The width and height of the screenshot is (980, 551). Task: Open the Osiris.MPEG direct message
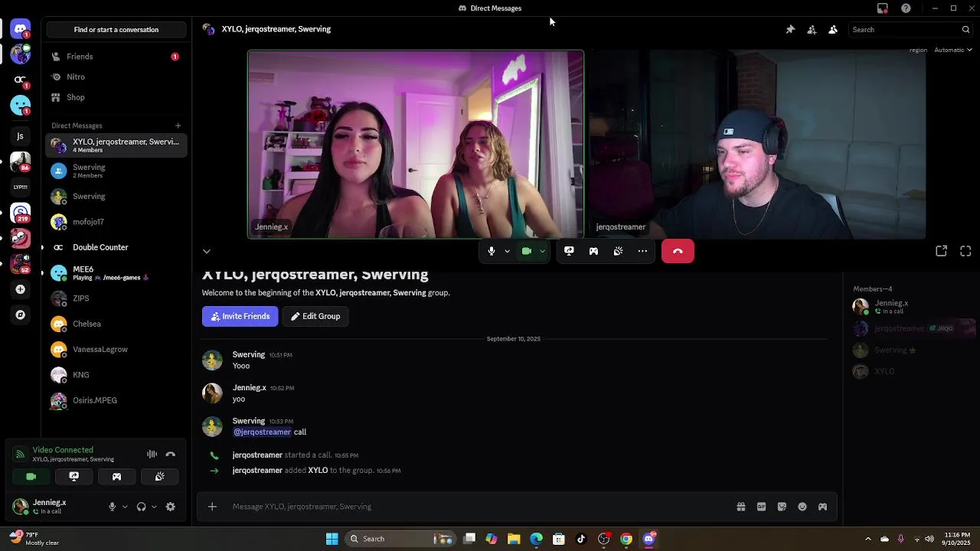tap(116, 400)
